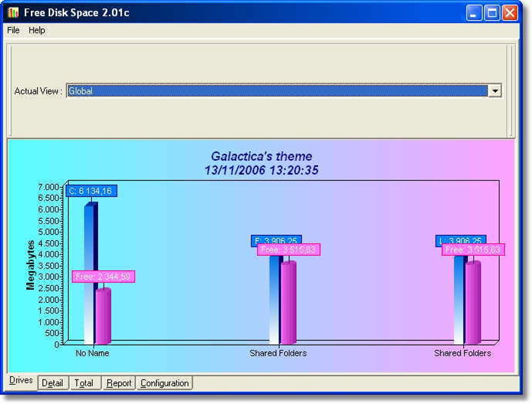Open the Configuration tab
Image resolution: width=532 pixels, height=404 pixels.
click(x=164, y=383)
